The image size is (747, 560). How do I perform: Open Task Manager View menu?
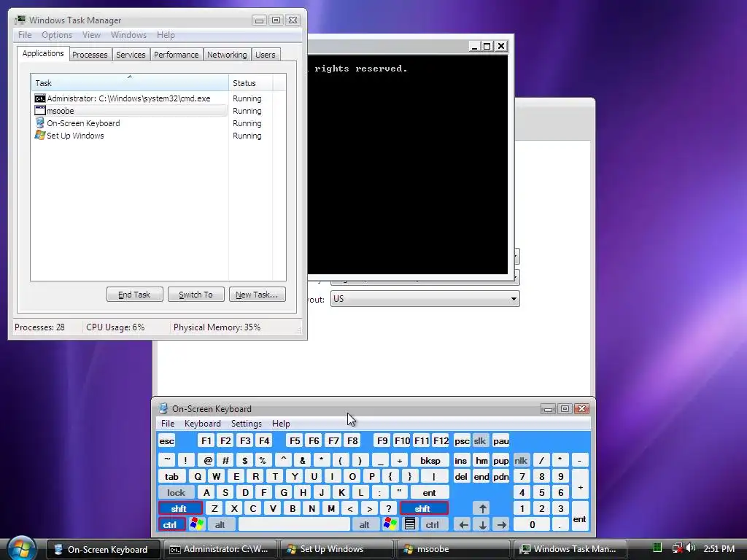click(x=91, y=35)
